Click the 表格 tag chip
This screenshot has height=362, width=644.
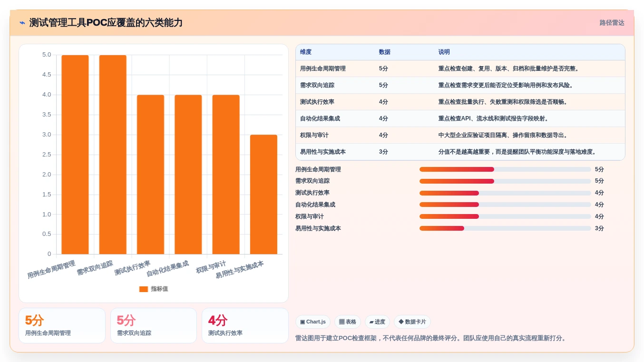click(348, 322)
